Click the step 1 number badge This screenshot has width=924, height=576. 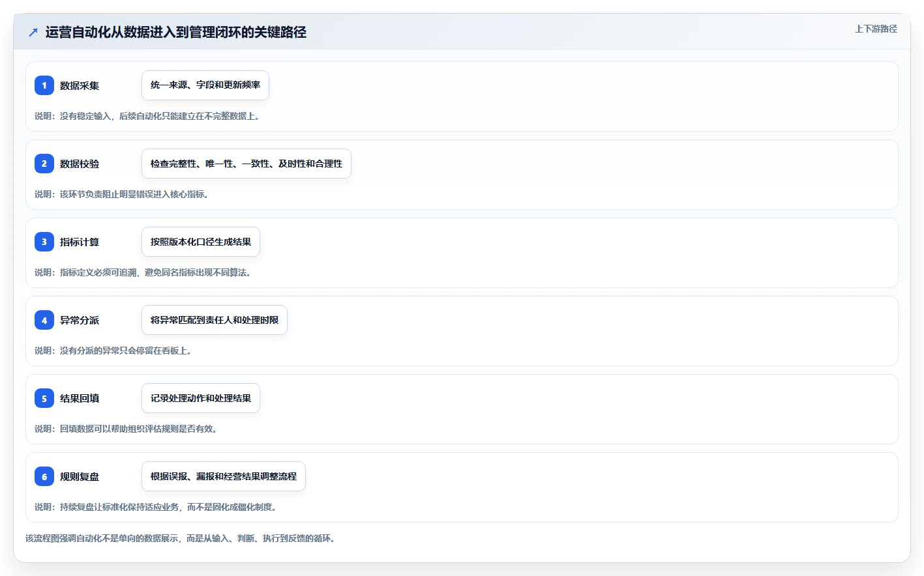pos(44,85)
